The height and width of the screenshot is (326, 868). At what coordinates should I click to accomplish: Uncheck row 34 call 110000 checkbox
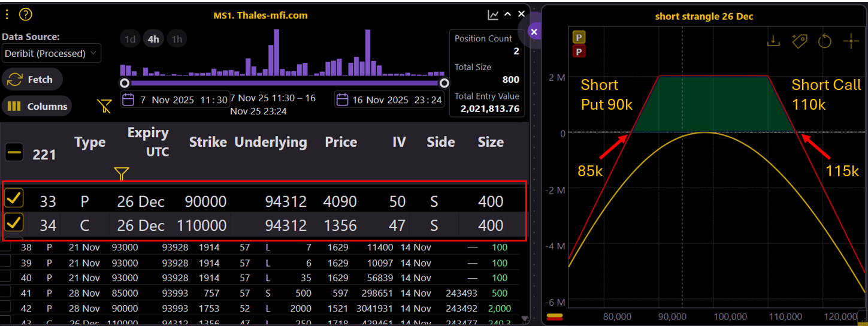[x=14, y=223]
